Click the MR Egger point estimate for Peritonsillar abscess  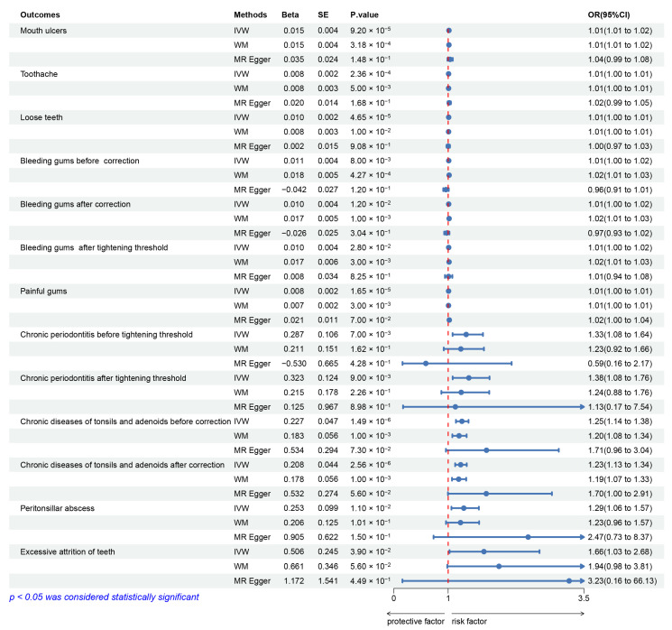[528, 537]
